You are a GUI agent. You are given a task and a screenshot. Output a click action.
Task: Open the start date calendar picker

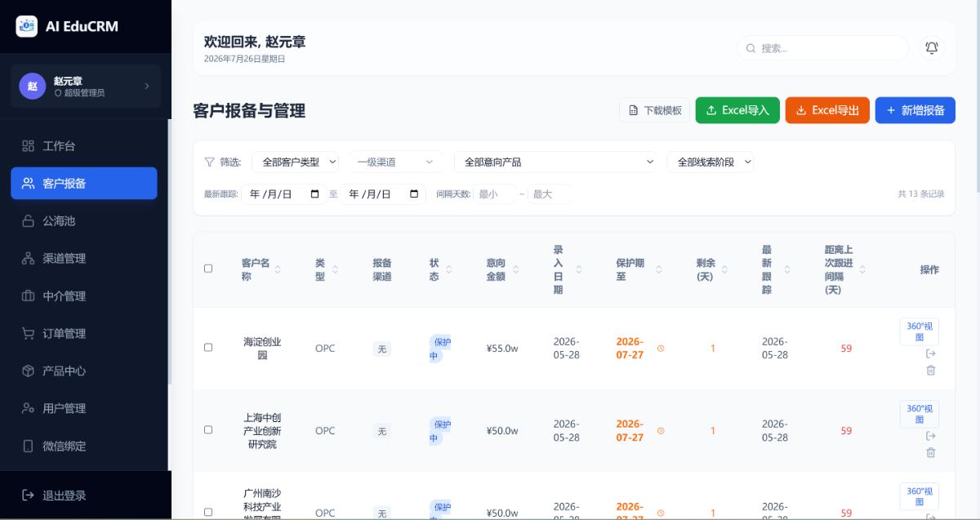315,194
